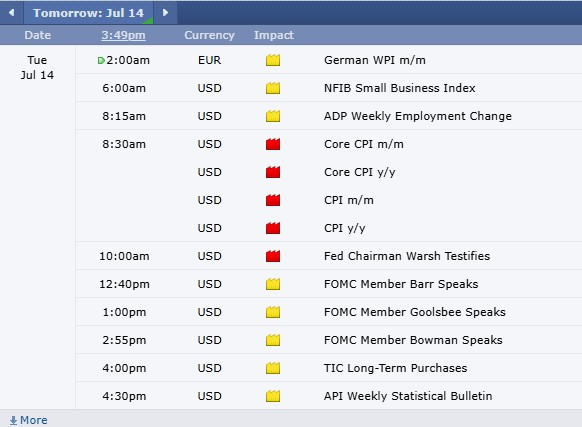Click the 8:30am time cell

124,144
